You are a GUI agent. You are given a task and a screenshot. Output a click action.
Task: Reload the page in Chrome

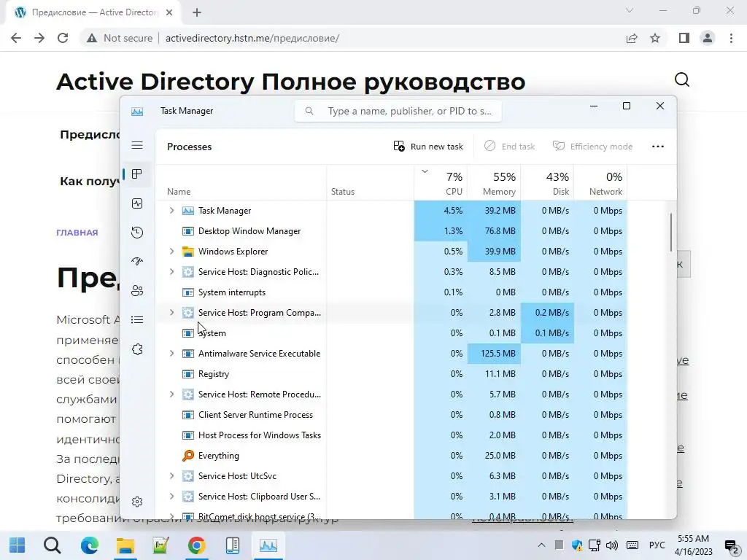pos(63,38)
